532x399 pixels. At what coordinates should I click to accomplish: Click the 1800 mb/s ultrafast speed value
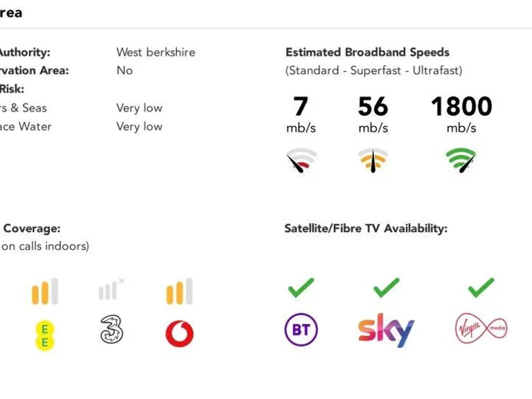click(x=461, y=107)
